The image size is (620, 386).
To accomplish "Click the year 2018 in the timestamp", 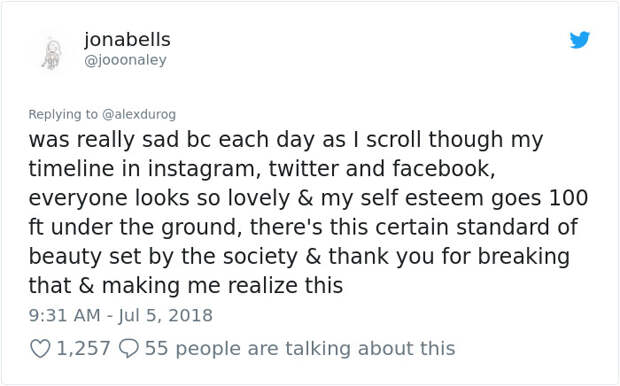I will 191,315.
